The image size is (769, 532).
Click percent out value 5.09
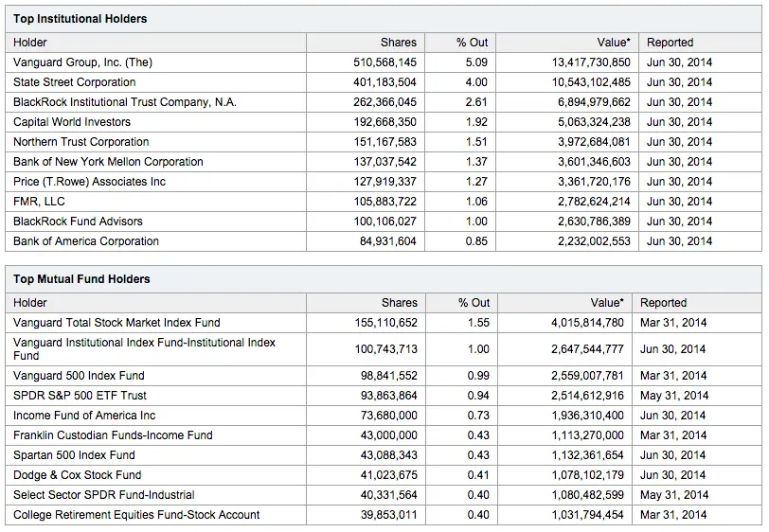point(476,62)
